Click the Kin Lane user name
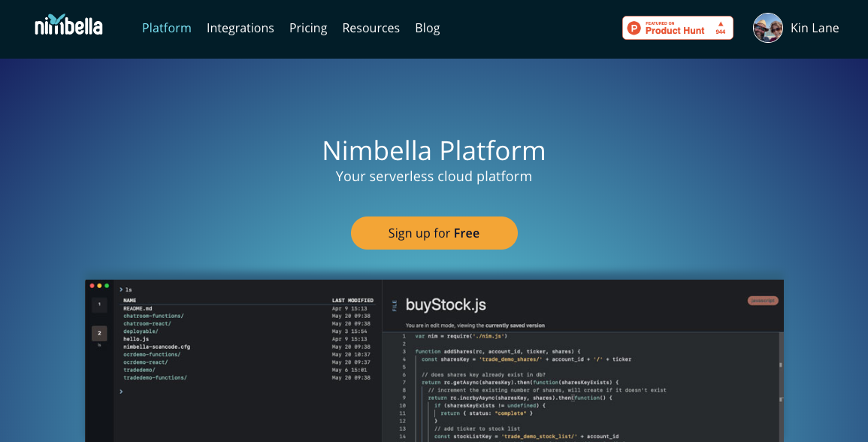This screenshot has width=868, height=442. pyautogui.click(x=815, y=28)
